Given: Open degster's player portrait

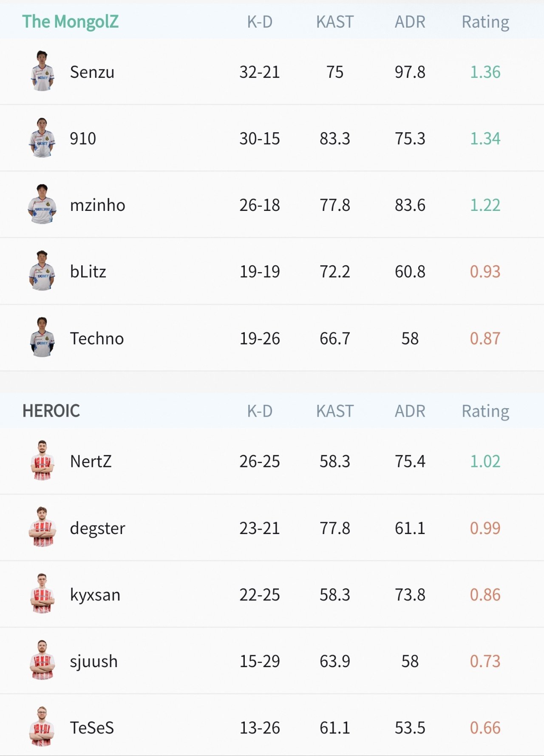Looking at the screenshot, I should pos(42,527).
